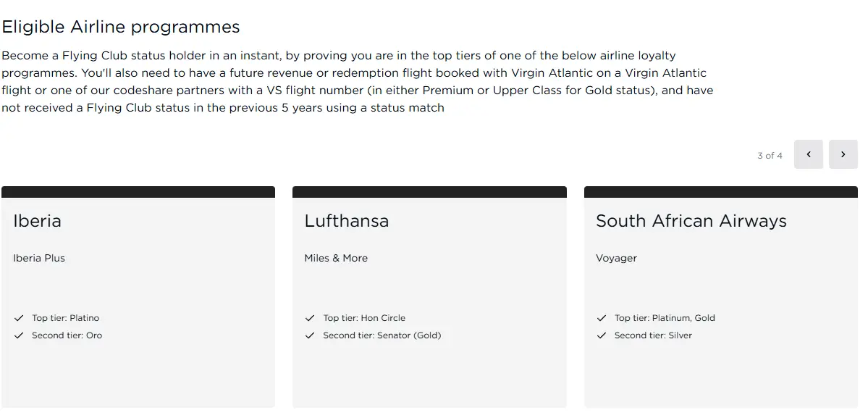868x418 pixels.
Task: Click the Voyager programme label
Action: [x=616, y=258]
